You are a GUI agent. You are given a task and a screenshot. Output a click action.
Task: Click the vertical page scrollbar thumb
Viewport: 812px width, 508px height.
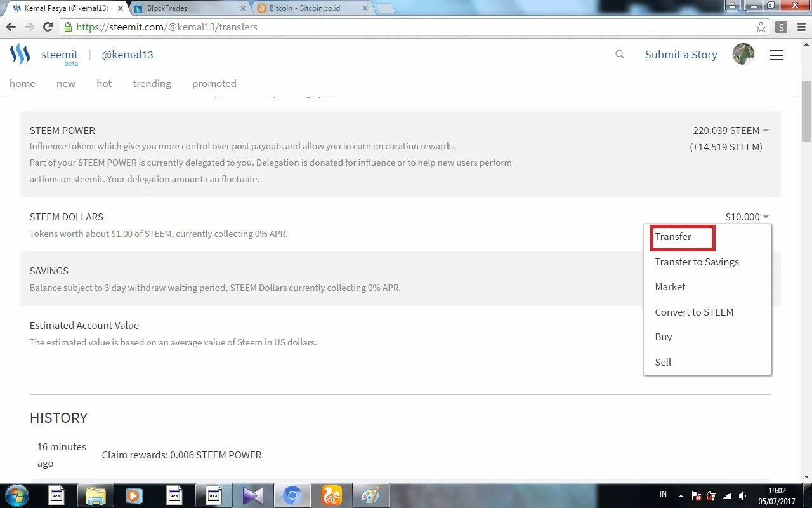click(806, 111)
